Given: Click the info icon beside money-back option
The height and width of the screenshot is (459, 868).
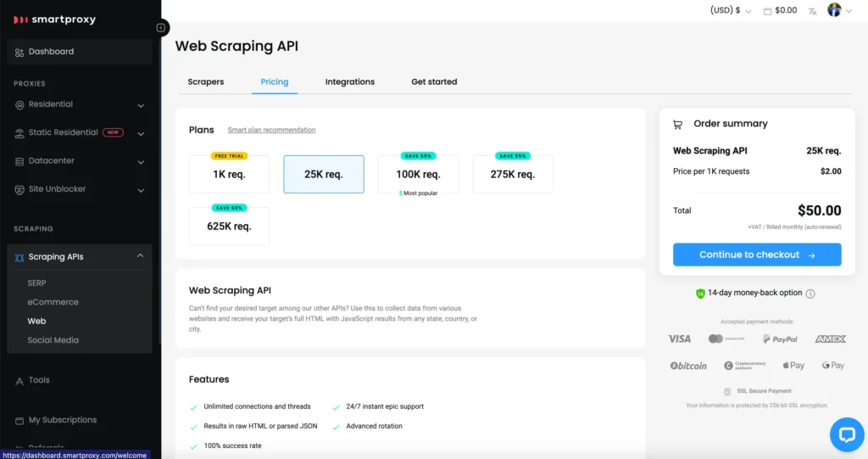Looking at the screenshot, I should 810,294.
